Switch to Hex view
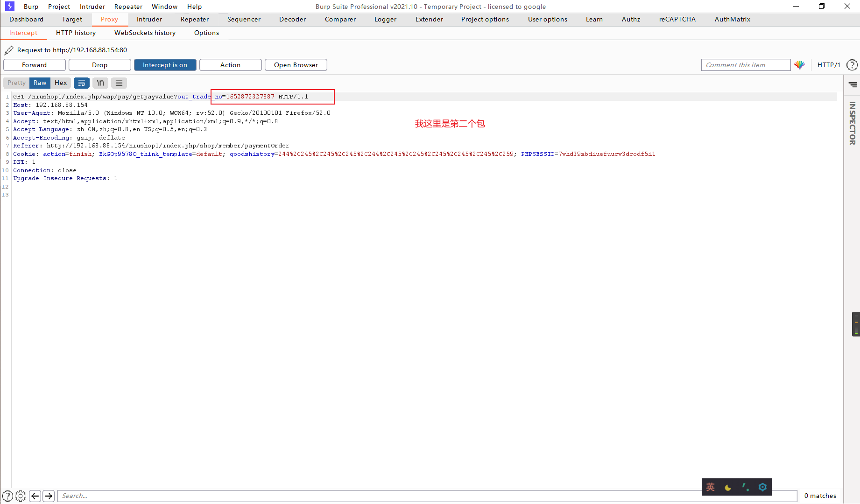 pos(61,83)
